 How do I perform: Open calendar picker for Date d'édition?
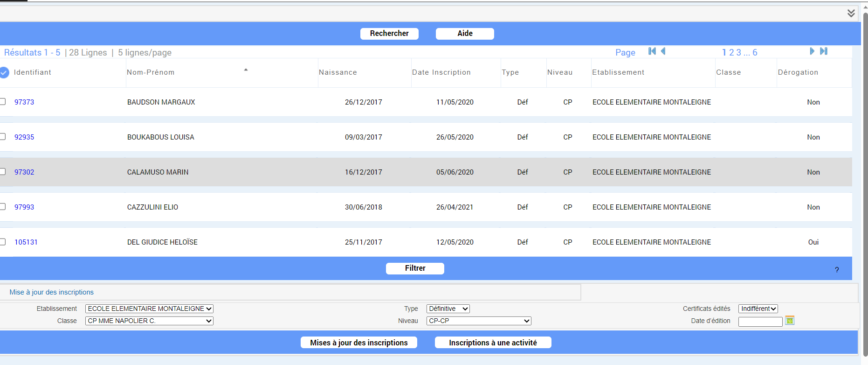click(789, 321)
